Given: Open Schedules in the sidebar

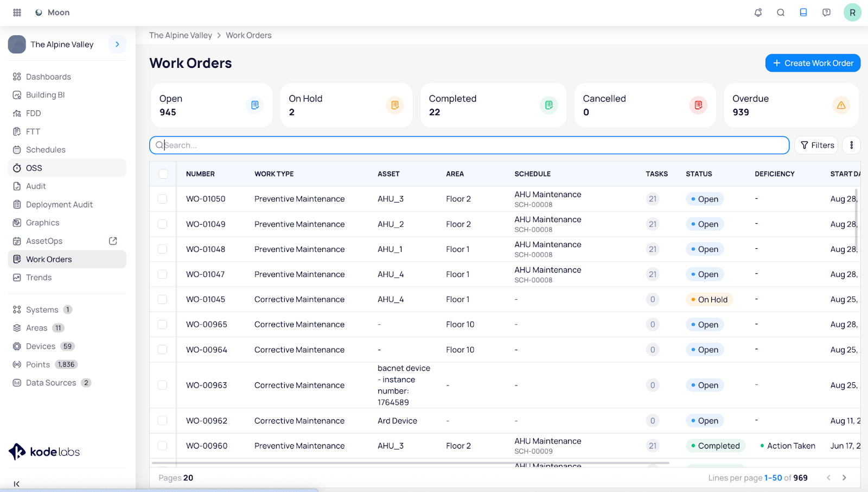Looking at the screenshot, I should 67,150.
